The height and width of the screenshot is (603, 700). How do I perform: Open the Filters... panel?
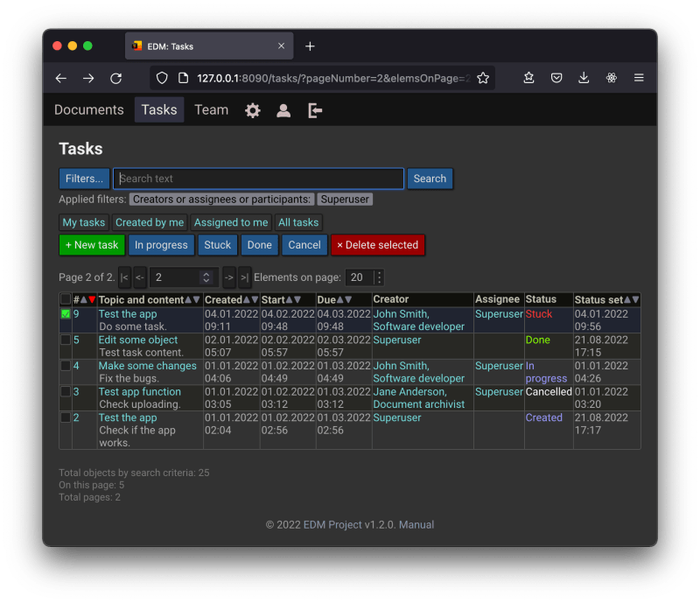[84, 179]
